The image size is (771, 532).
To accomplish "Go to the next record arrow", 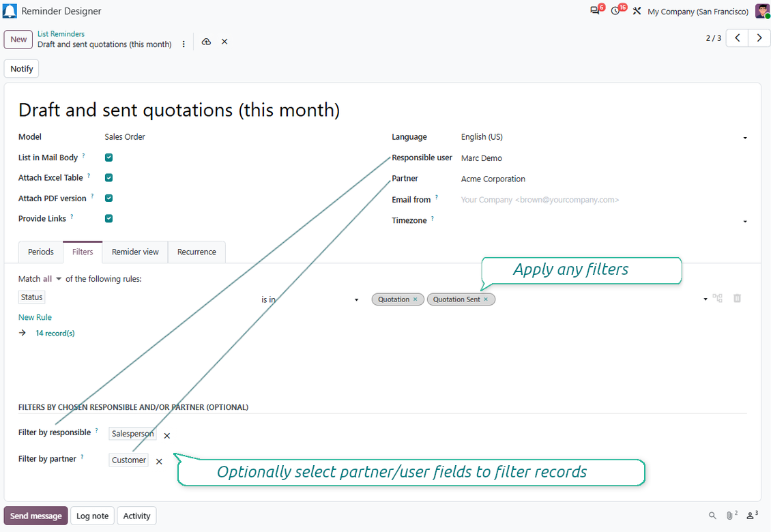I will click(x=759, y=38).
